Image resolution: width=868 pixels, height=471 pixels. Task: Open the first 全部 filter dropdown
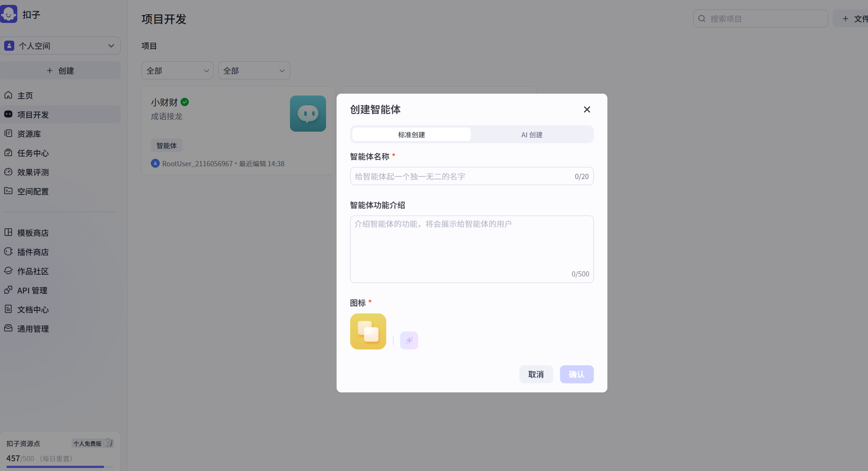[178, 70]
